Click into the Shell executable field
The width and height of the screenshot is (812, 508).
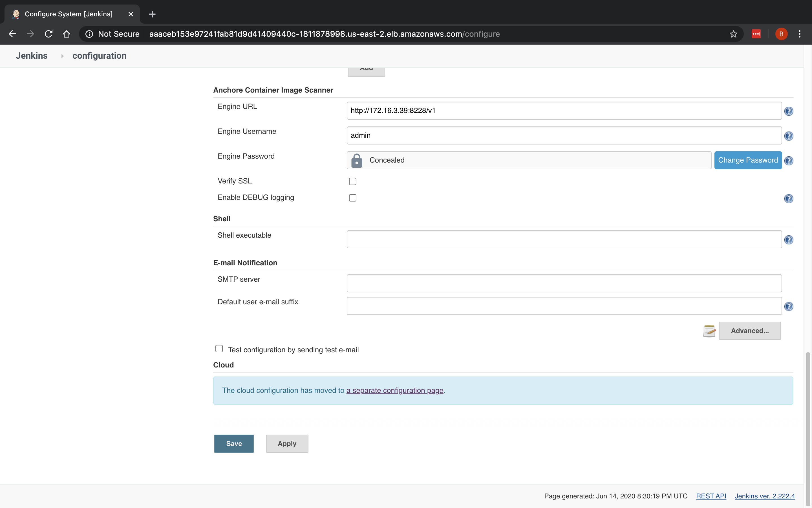click(x=564, y=239)
